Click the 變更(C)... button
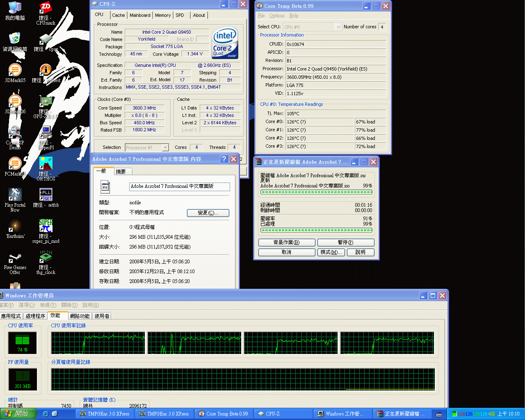Image resolution: width=525 pixels, height=420 pixels. tap(208, 213)
